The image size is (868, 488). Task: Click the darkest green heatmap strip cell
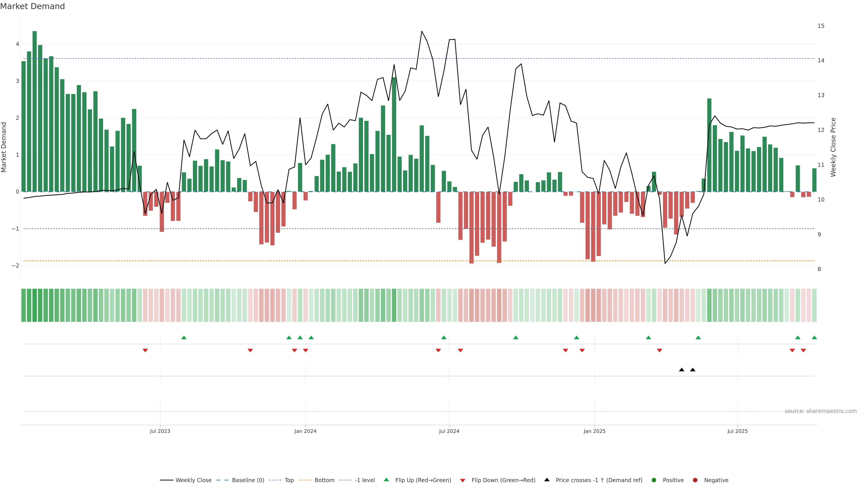point(34,305)
